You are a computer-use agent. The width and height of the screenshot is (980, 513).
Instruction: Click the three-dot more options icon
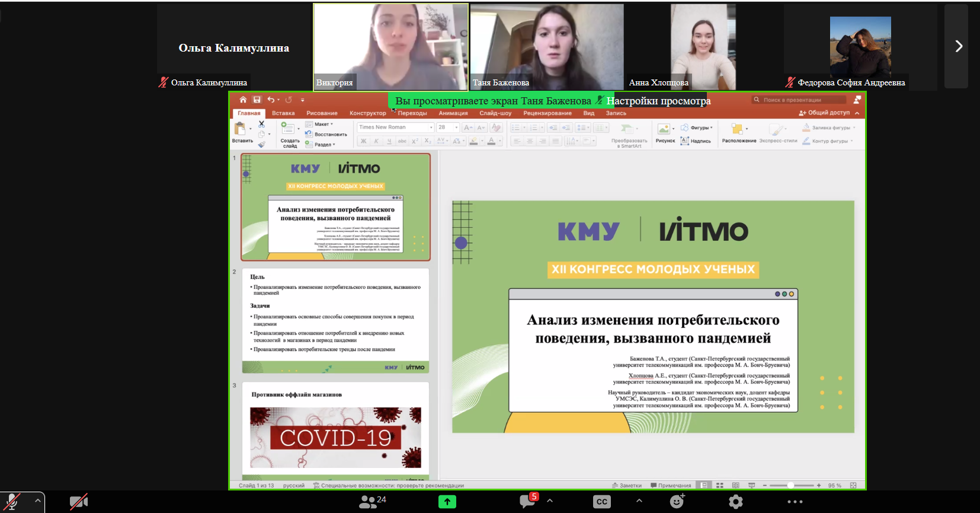coord(795,502)
